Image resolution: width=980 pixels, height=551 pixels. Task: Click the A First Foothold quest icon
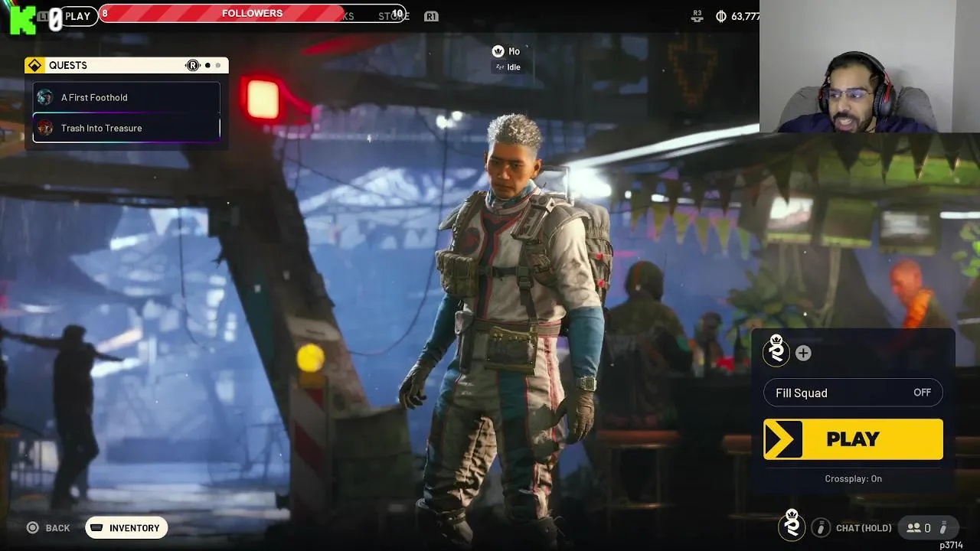pos(45,97)
